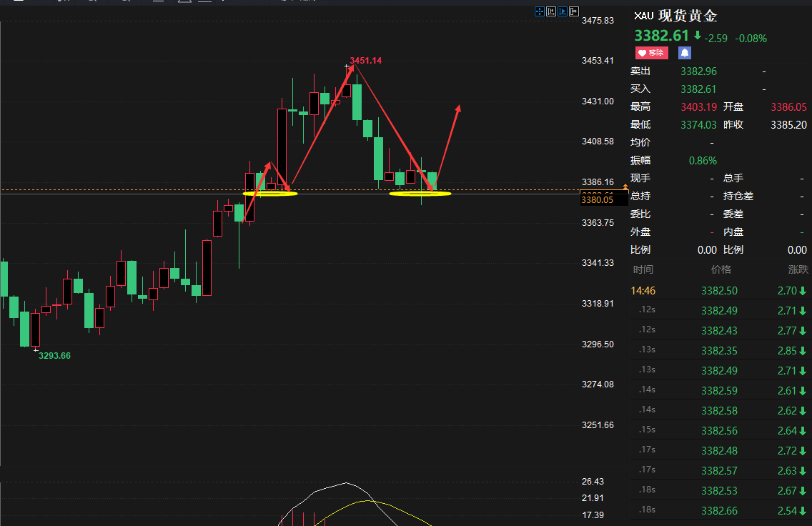
Task: Click the 价格 column header
Action: click(721, 269)
